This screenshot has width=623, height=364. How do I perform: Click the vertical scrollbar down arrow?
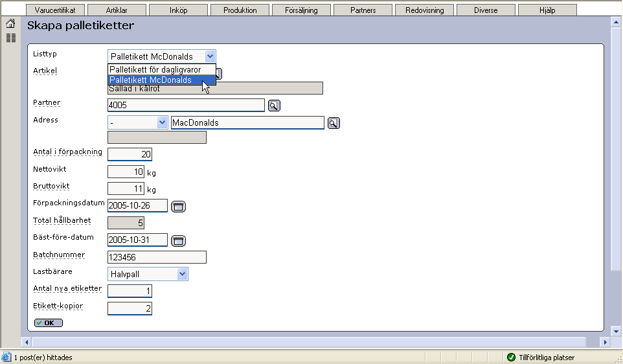[617, 330]
